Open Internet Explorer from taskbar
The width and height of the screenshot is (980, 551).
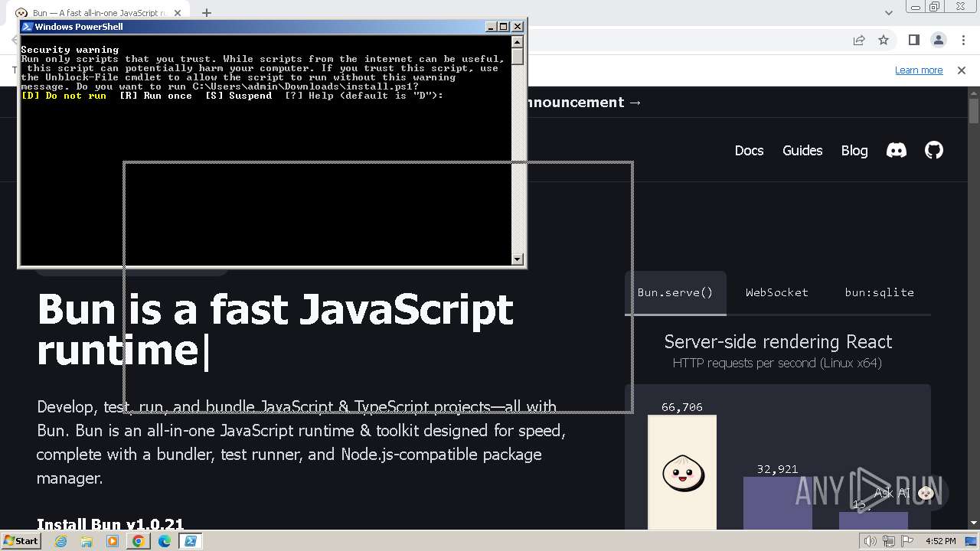pyautogui.click(x=60, y=541)
